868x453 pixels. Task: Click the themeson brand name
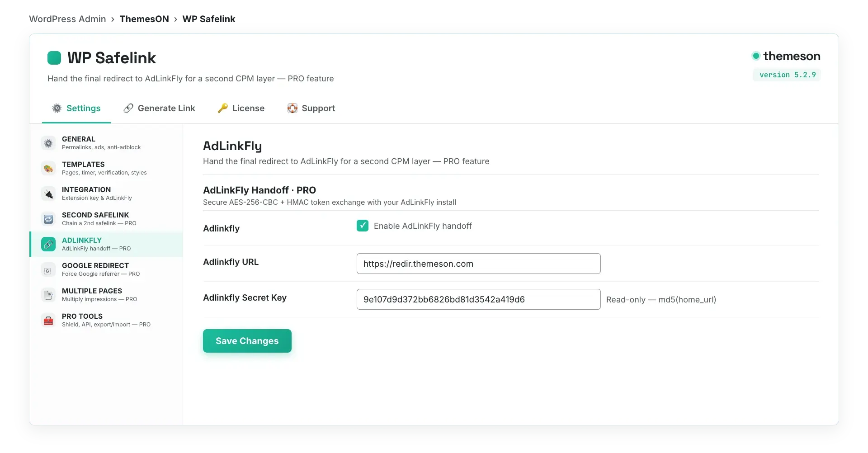(792, 56)
